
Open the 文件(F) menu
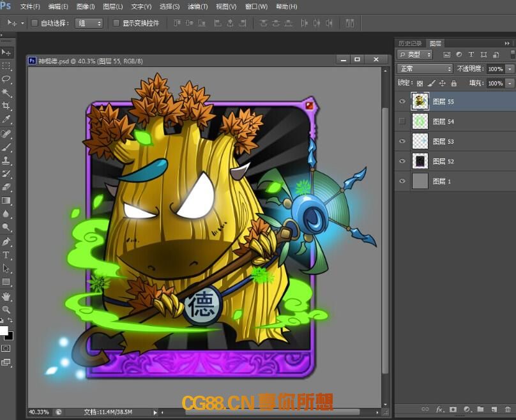coord(30,6)
